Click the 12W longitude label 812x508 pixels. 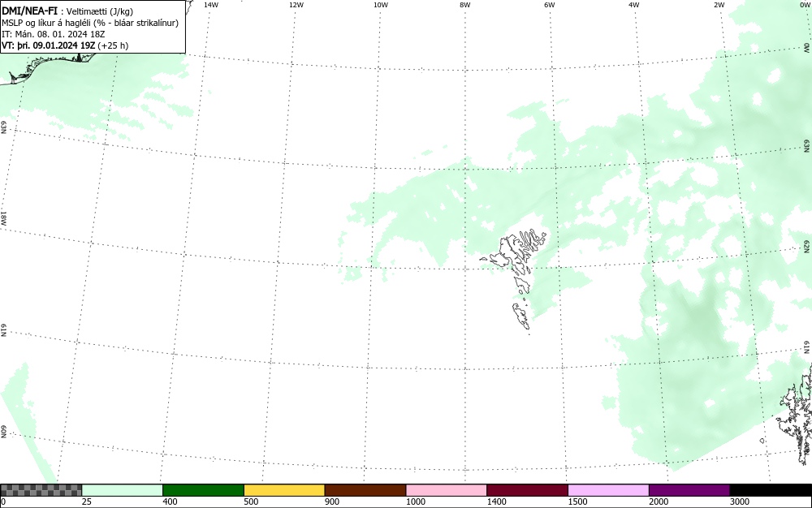coord(296,5)
